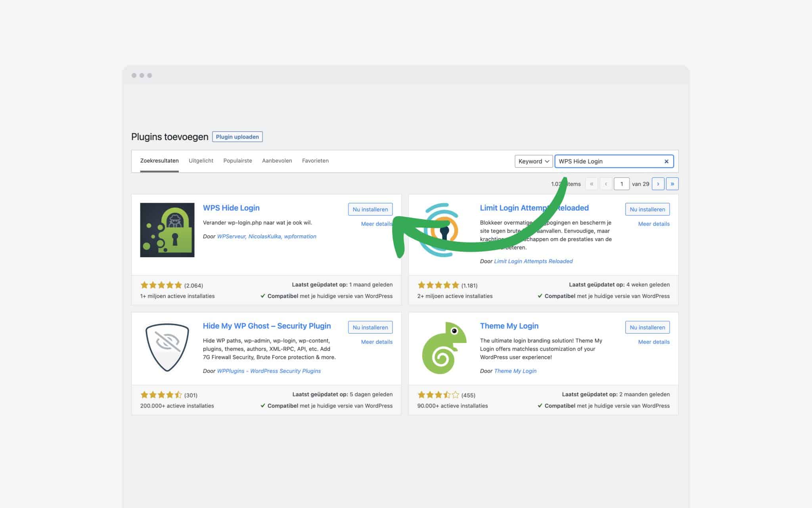Open the WPS Hide Login title link
Image resolution: width=812 pixels, height=508 pixels.
[231, 208]
